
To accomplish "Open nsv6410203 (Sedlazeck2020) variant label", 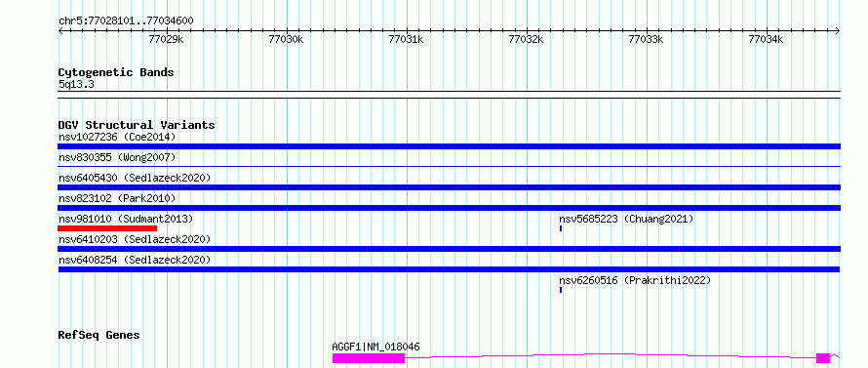I will [135, 239].
